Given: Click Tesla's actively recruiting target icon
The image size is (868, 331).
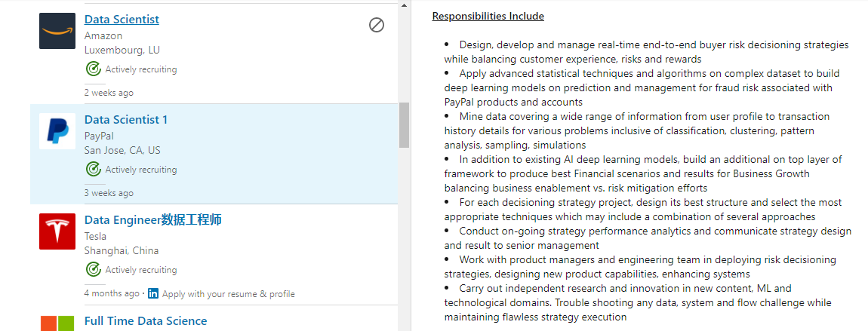Looking at the screenshot, I should pyautogui.click(x=93, y=270).
